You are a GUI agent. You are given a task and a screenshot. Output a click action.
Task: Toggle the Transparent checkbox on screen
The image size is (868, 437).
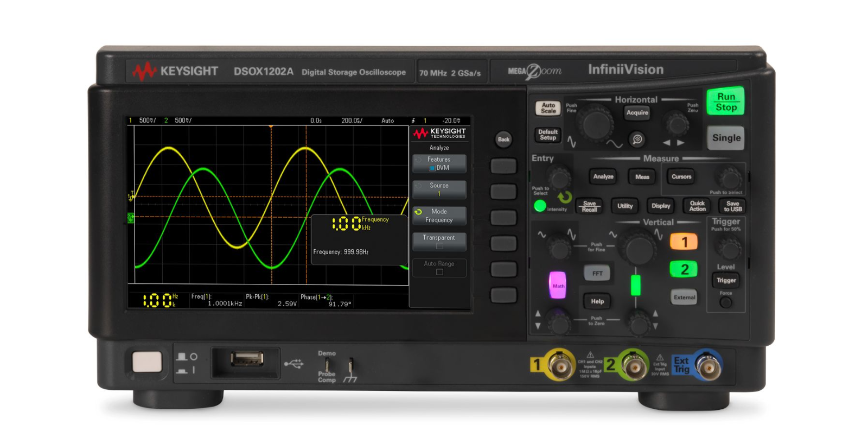(439, 246)
